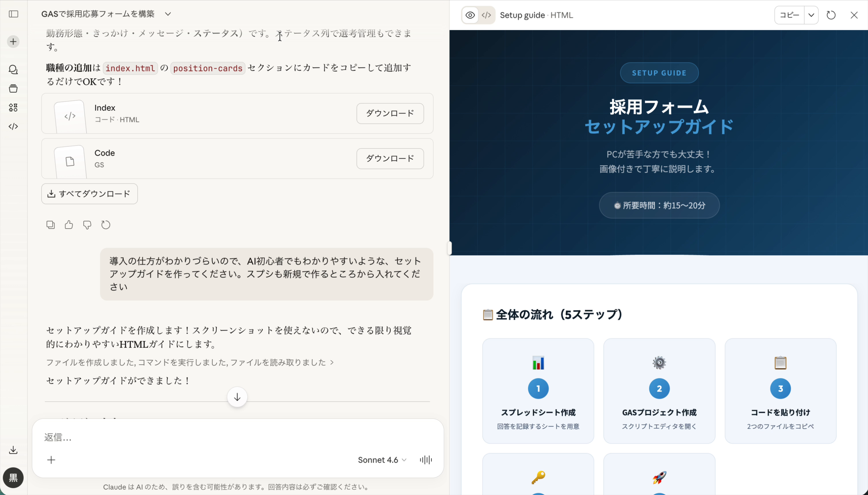Regenerate the response with the retry icon
868x495 pixels.
(x=106, y=225)
